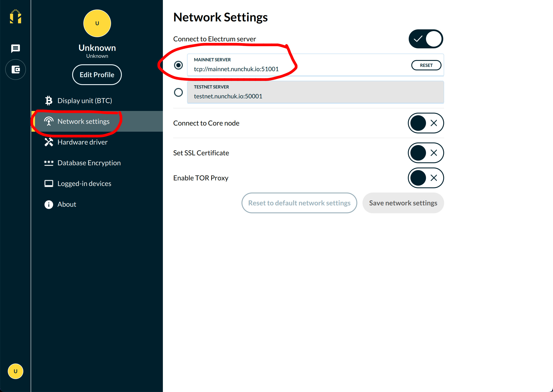Click the large yellow profile avatar

click(97, 23)
